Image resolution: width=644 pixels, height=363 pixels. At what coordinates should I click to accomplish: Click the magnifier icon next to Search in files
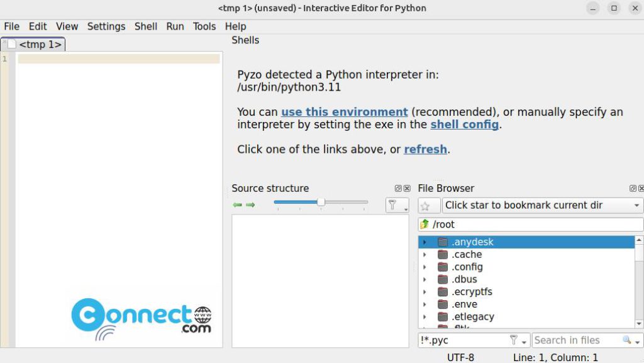pyautogui.click(x=626, y=340)
